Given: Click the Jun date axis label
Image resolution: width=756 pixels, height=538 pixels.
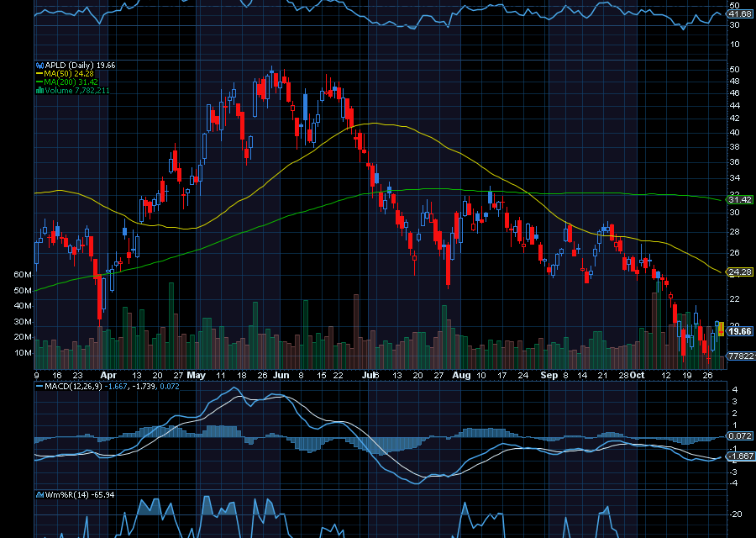Looking at the screenshot, I should coord(281,376).
